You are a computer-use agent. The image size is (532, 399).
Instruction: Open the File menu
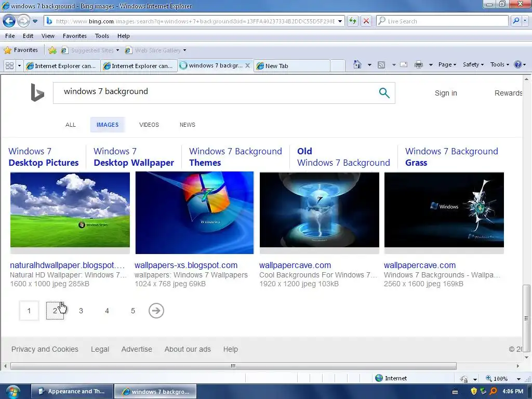point(10,36)
